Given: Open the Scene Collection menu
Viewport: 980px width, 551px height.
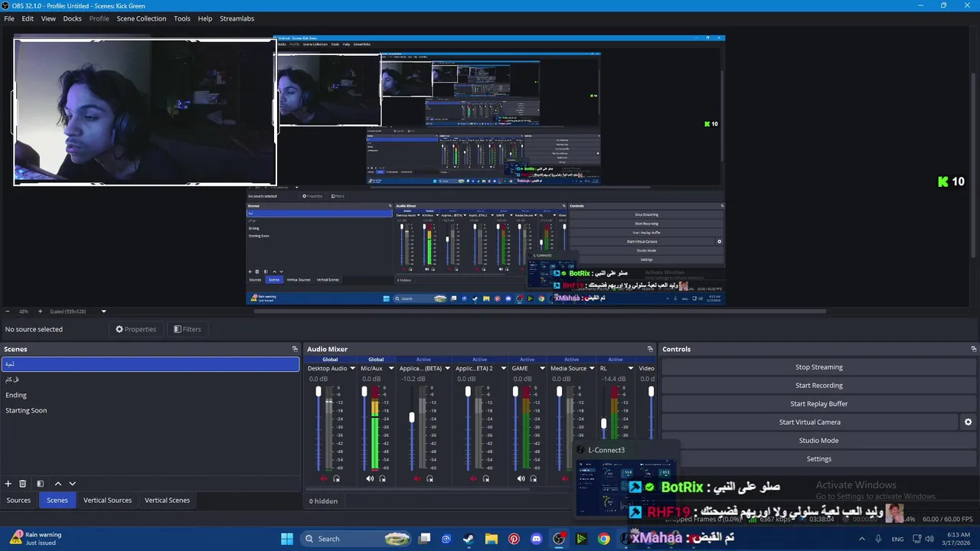Looking at the screenshot, I should pos(142,18).
